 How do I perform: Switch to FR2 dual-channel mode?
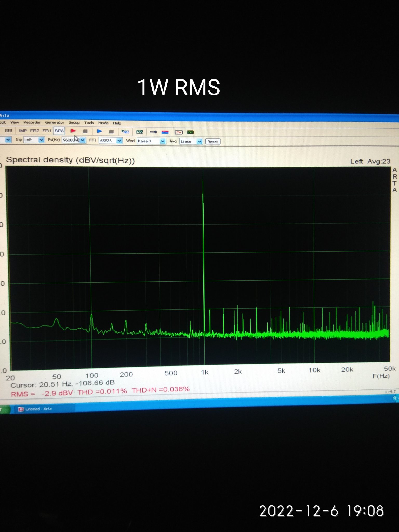click(35, 131)
